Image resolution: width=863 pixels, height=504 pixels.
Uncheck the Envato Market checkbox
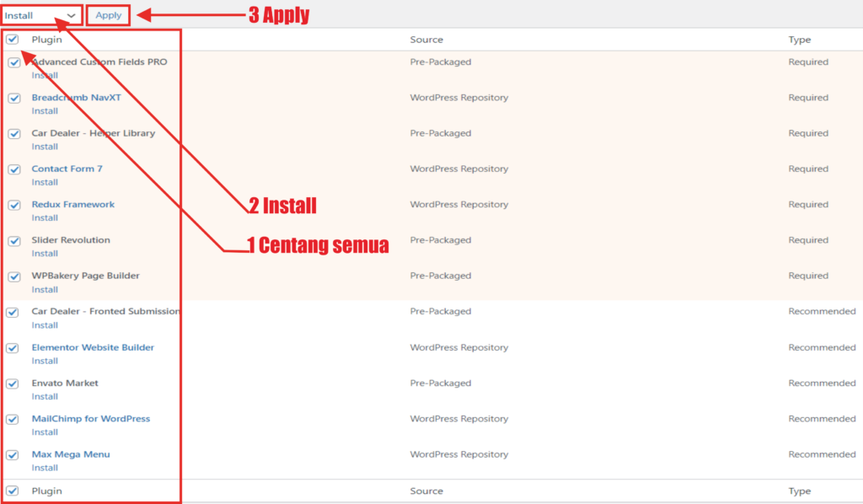[13, 383]
